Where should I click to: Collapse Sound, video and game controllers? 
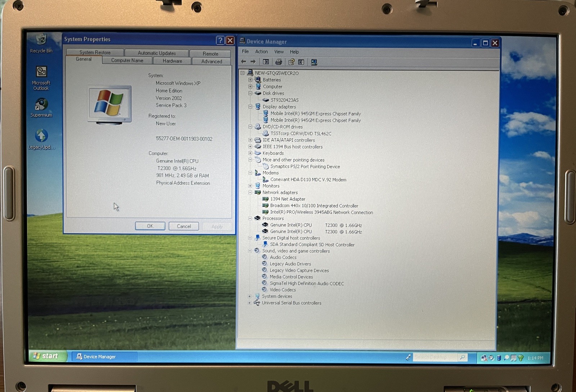[x=250, y=251]
